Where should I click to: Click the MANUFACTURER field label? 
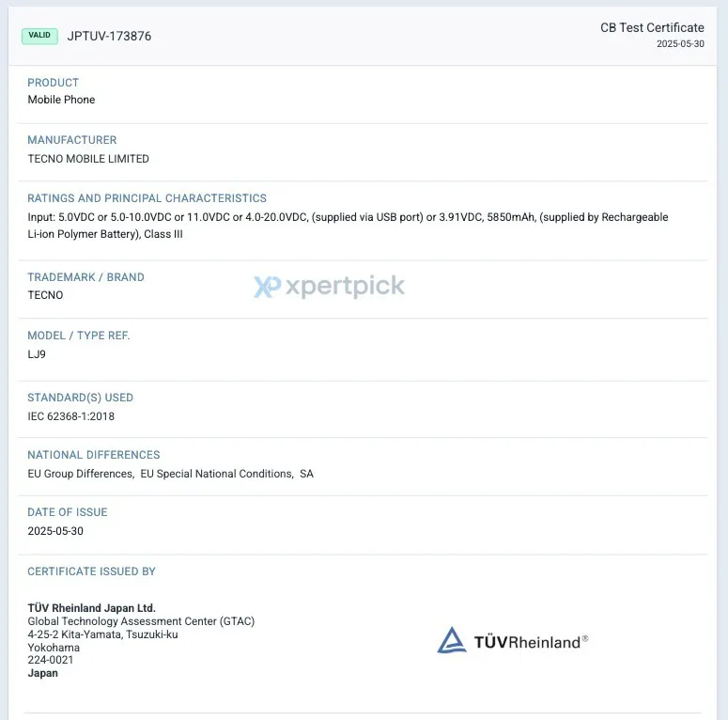[x=72, y=140]
